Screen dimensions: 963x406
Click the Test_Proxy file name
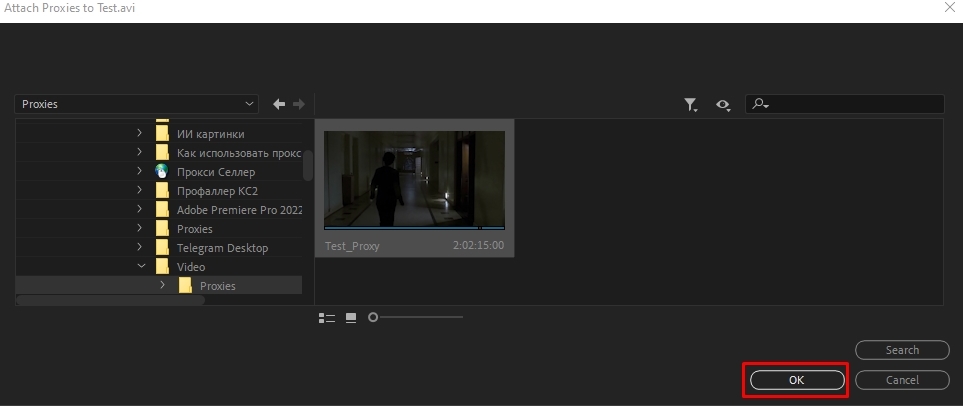[353, 246]
